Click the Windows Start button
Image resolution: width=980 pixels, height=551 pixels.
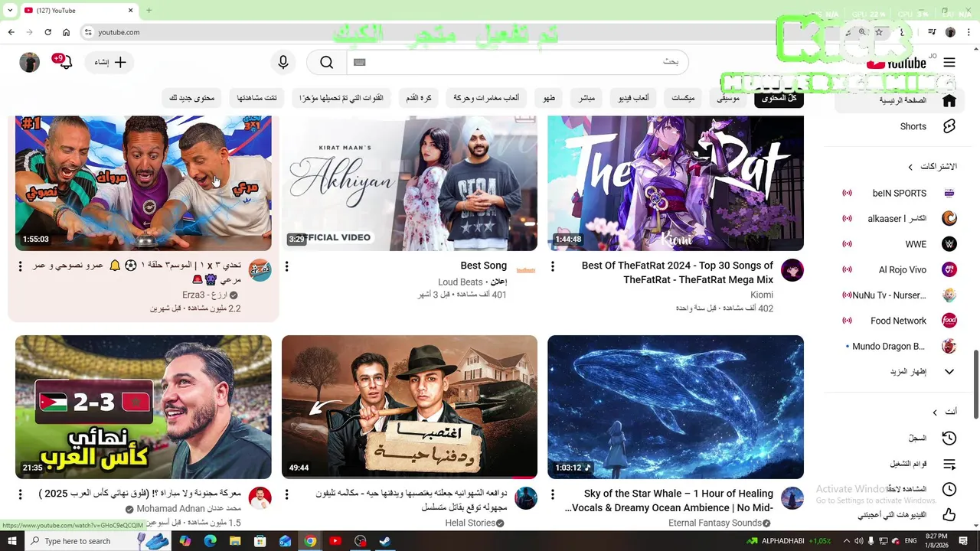point(12,541)
